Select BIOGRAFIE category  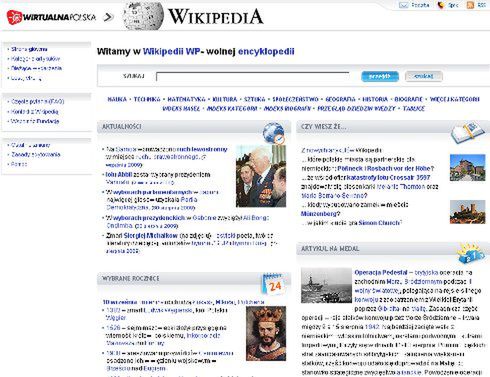(409, 99)
